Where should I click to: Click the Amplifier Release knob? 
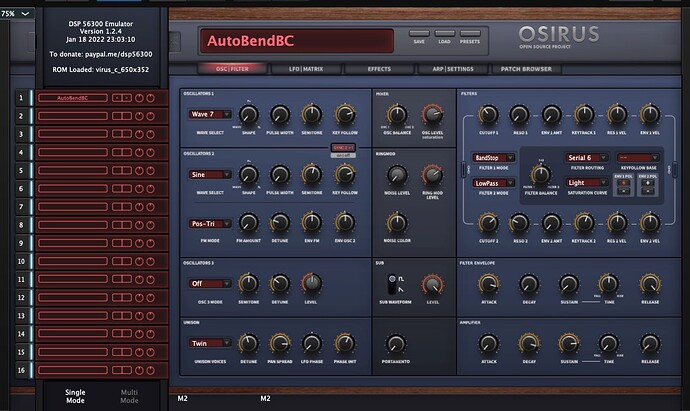(x=650, y=344)
